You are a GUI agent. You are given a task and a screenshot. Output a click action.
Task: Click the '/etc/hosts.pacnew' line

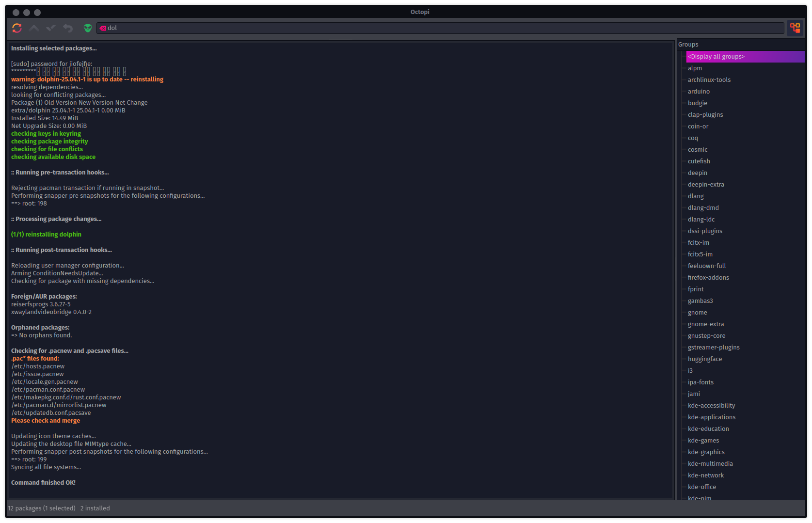[38, 366]
